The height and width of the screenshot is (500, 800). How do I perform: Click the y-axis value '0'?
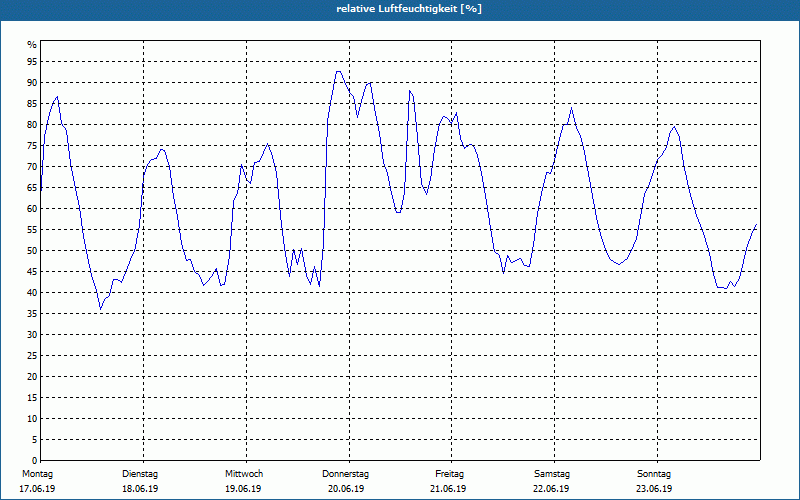35,460
